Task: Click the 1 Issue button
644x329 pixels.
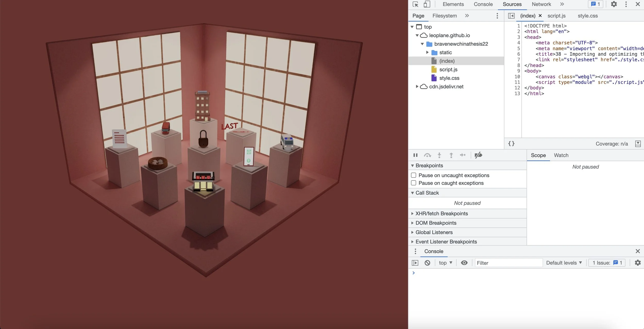Action: [x=607, y=263]
